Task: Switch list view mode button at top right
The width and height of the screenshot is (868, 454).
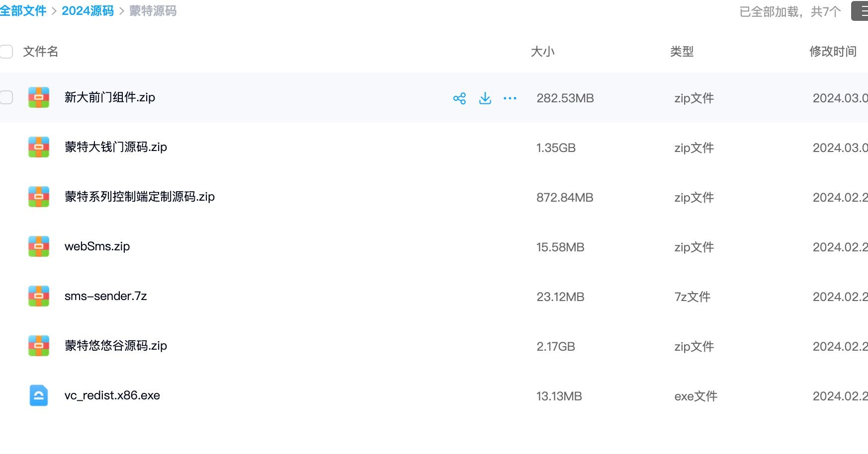Action: (x=861, y=11)
